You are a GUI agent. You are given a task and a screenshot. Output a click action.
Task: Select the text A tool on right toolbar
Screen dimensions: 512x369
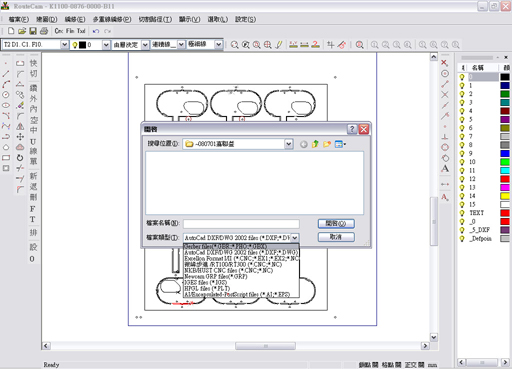point(445,169)
